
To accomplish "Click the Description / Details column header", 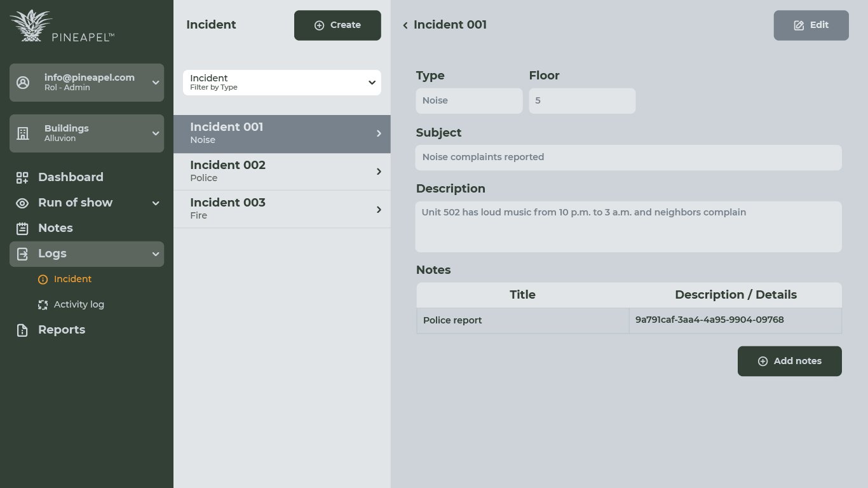I will point(736,295).
